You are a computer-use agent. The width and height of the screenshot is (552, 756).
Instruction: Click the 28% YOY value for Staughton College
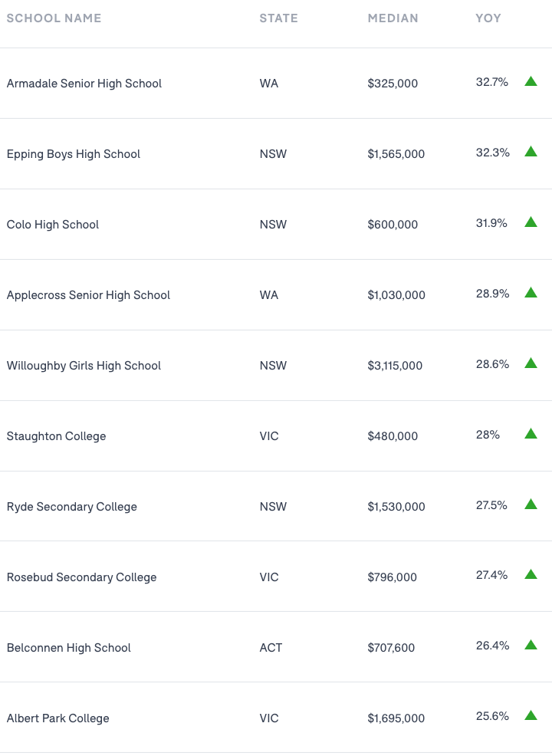488,435
